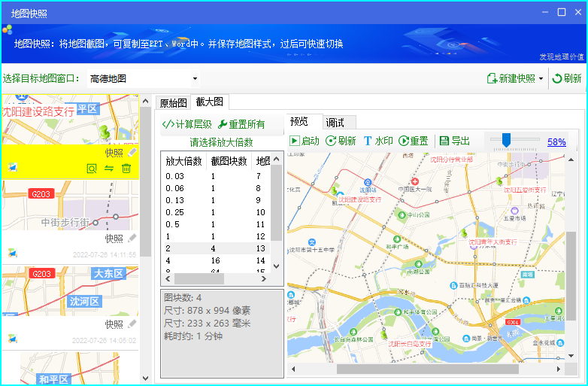
Task: Click 重置 in the preview toolbar
Action: (x=414, y=141)
